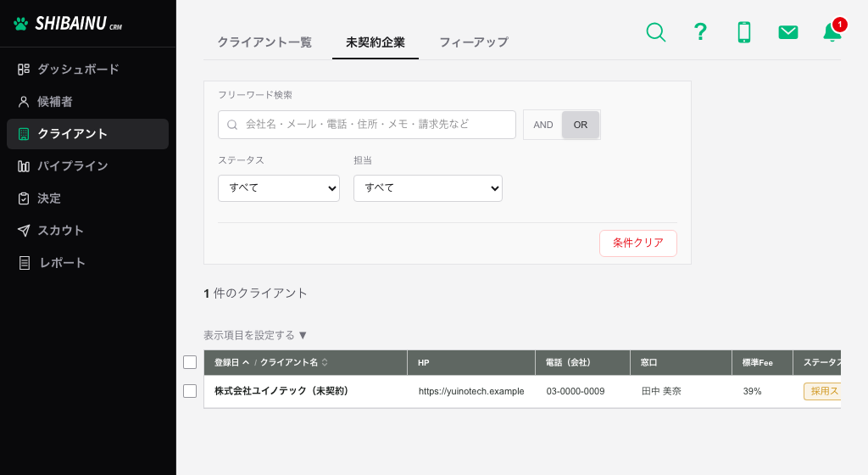The image size is (868, 475).
Task: Open messages with the envelope icon
Action: [x=788, y=32]
